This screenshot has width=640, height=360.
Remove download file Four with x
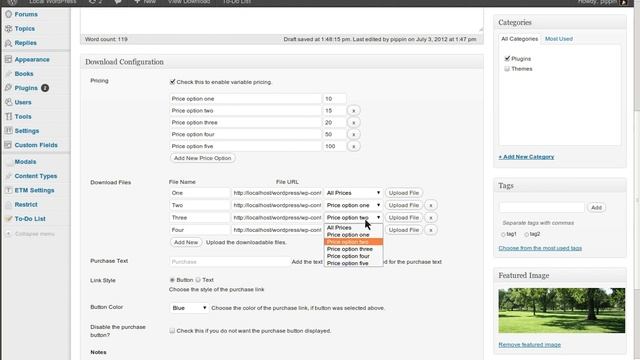point(431,230)
